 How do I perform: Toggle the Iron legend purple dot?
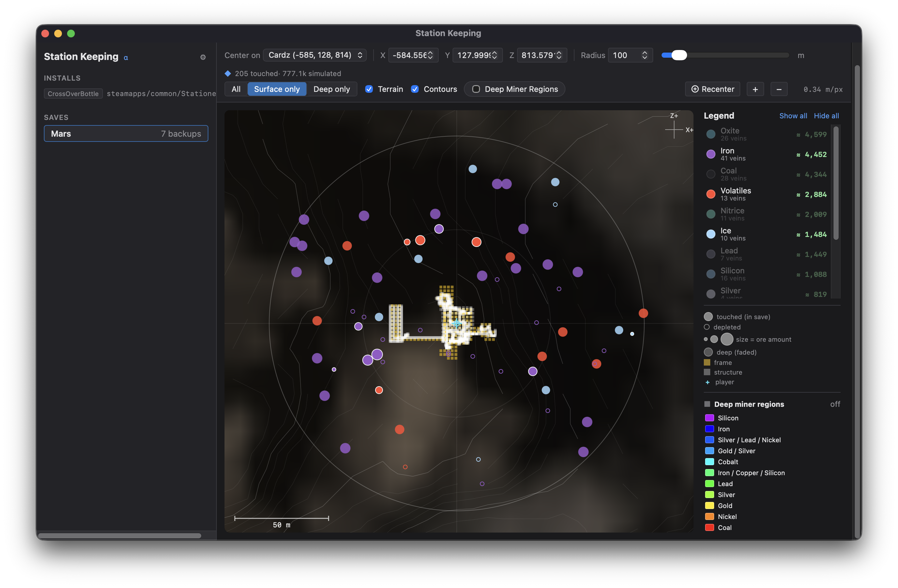(x=711, y=154)
